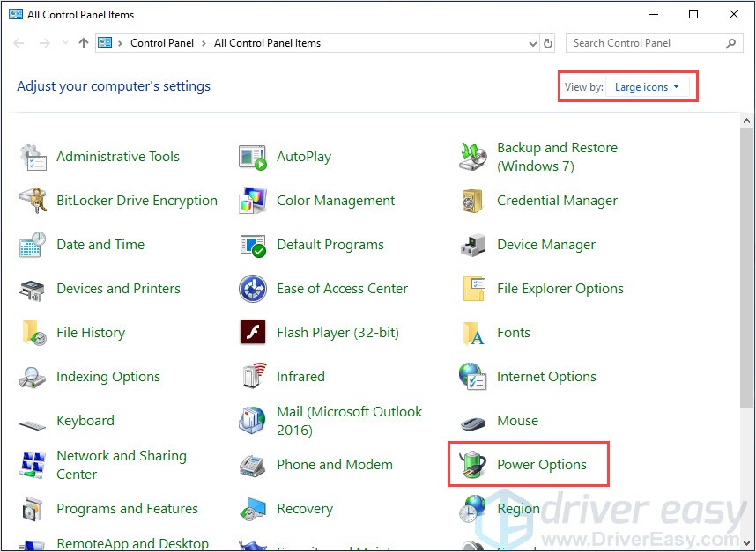Open the Color Management icon

[x=253, y=201]
